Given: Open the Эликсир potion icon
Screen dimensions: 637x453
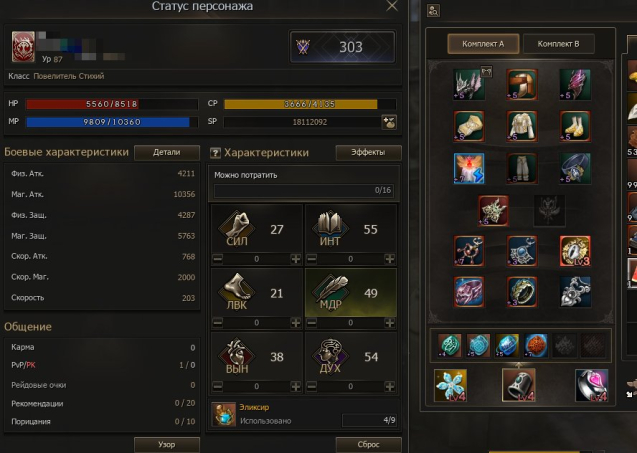Looking at the screenshot, I should point(224,414).
